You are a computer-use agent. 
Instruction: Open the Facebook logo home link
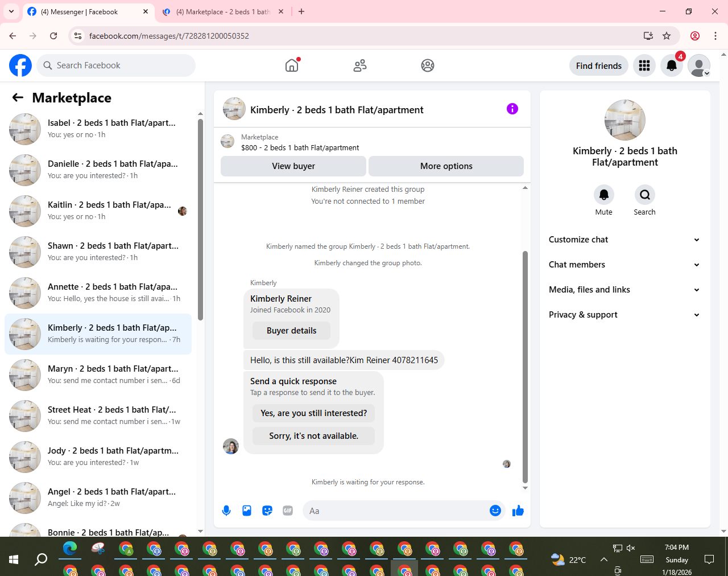[20, 65]
